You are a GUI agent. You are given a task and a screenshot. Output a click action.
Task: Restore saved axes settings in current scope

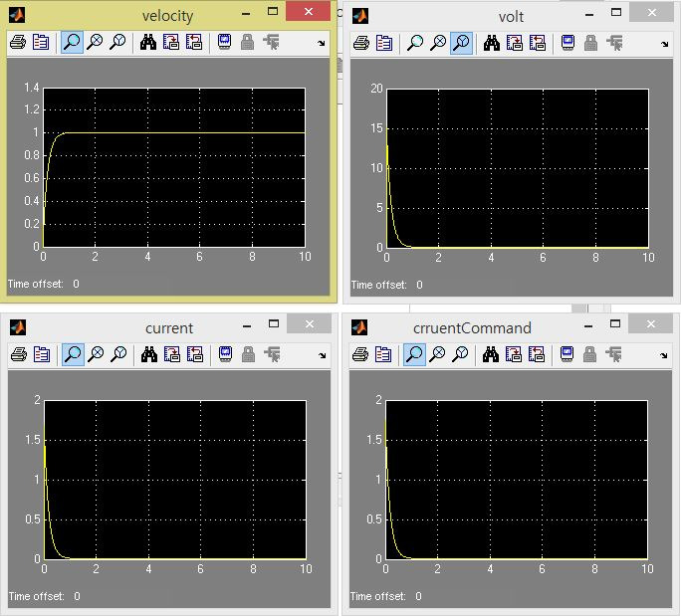point(194,354)
